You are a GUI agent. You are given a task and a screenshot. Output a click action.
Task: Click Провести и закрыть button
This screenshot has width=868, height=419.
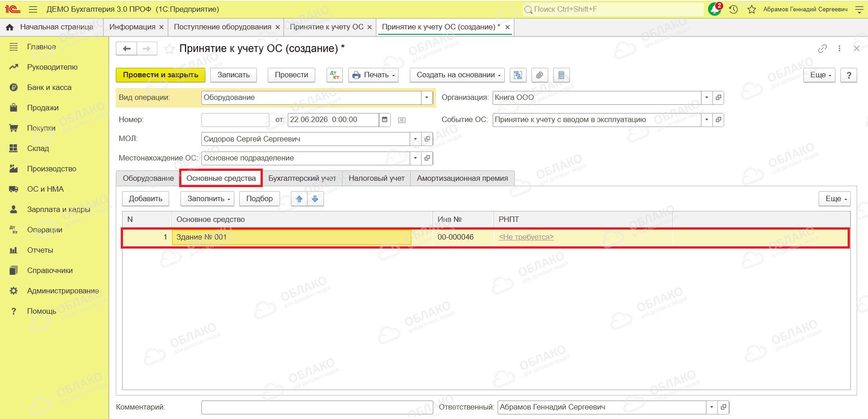(x=161, y=75)
